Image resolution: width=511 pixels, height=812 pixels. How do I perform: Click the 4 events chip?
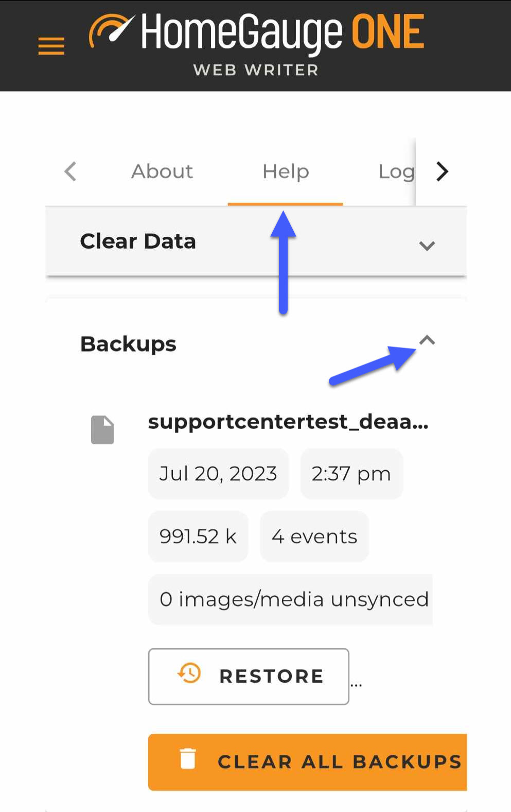pos(314,537)
